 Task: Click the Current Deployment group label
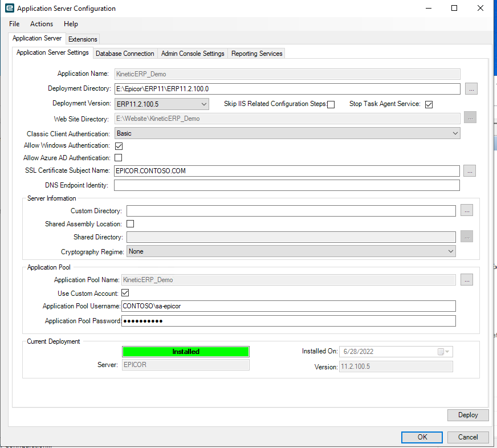click(x=53, y=341)
